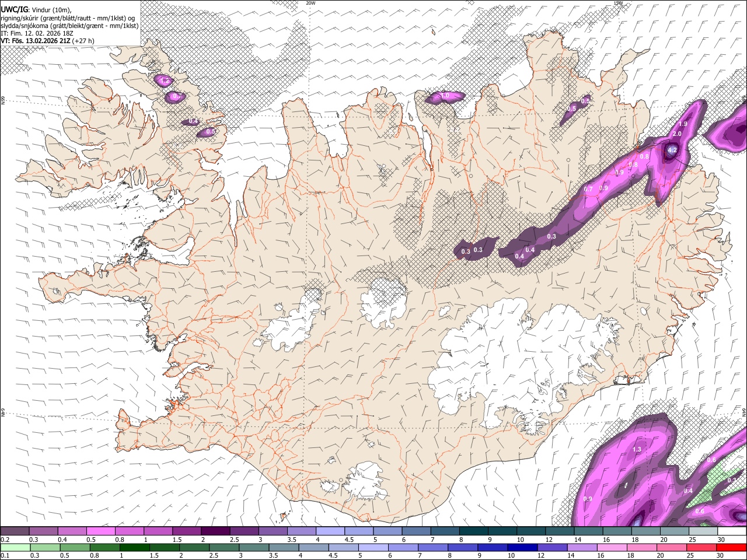Click the "UWC/IG: Vindur (10m)," title line

pos(36,10)
